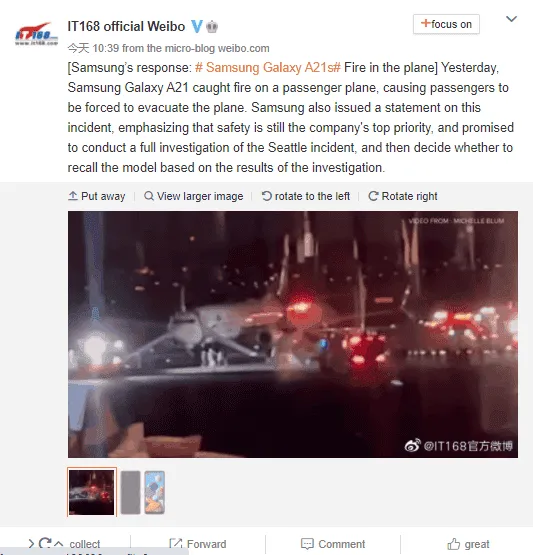Select the first airplane fire thumbnail
533x555 pixels.
[92, 492]
